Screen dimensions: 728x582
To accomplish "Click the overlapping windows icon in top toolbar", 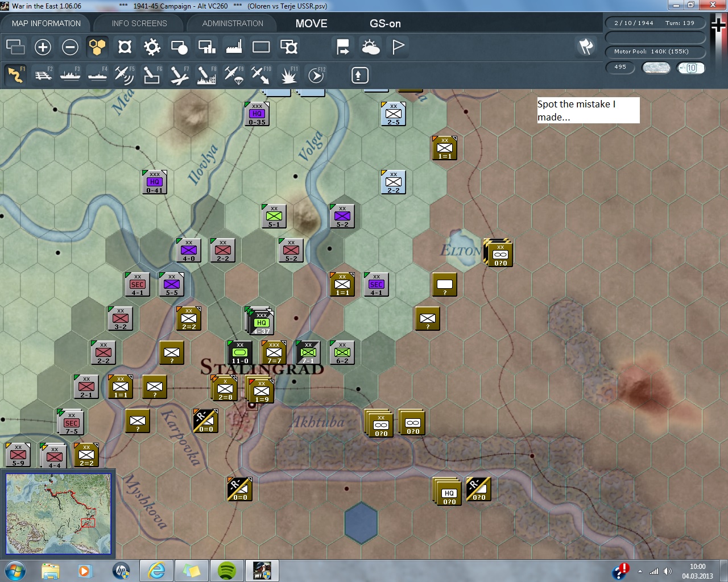I will pos(15,47).
